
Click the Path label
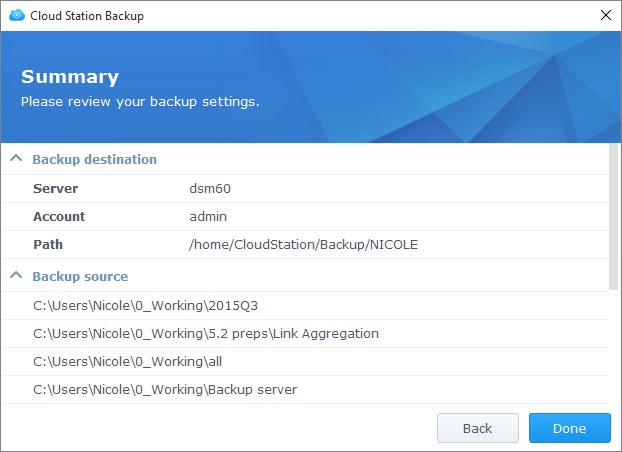point(48,244)
